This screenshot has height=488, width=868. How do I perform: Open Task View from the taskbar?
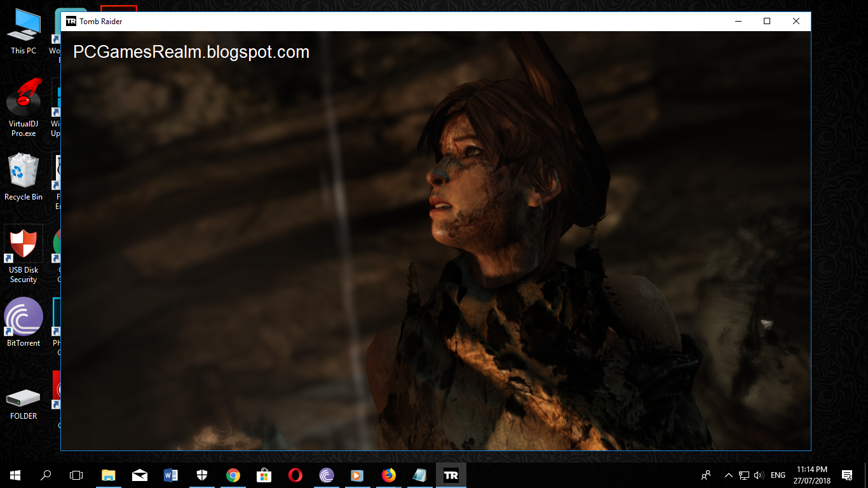76,475
